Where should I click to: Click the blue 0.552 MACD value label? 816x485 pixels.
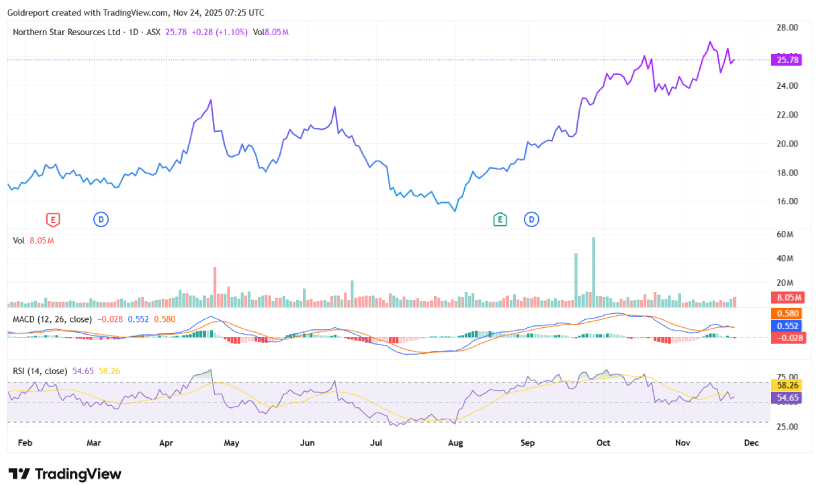click(787, 326)
